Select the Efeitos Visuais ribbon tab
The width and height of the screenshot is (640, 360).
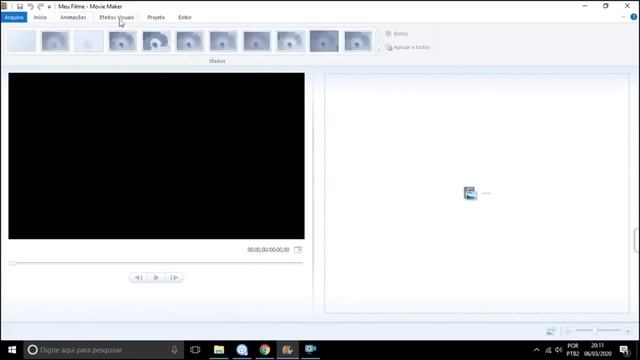pyautogui.click(x=116, y=17)
